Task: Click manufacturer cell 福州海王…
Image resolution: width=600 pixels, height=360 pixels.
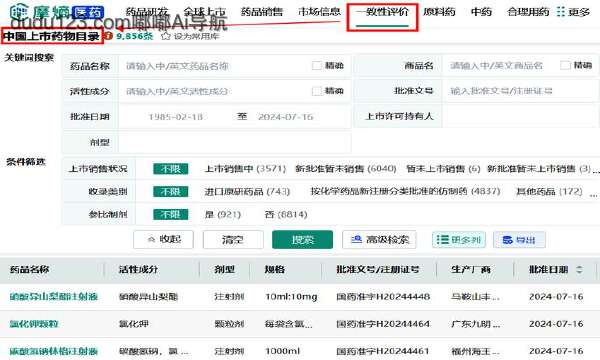Action: pyautogui.click(x=475, y=351)
